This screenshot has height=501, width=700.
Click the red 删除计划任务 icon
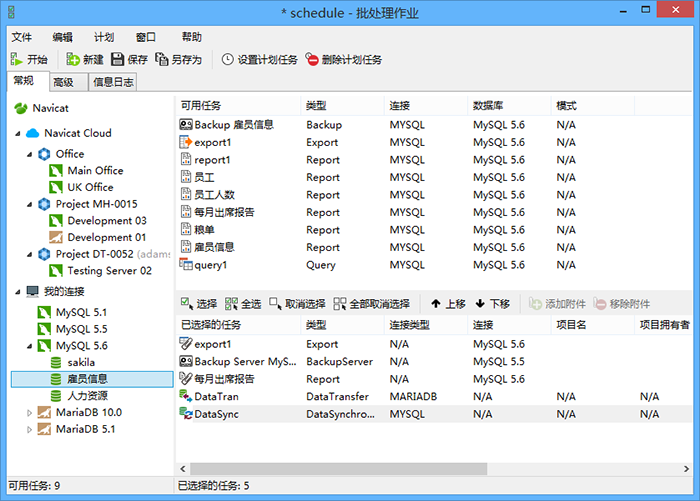pos(312,59)
